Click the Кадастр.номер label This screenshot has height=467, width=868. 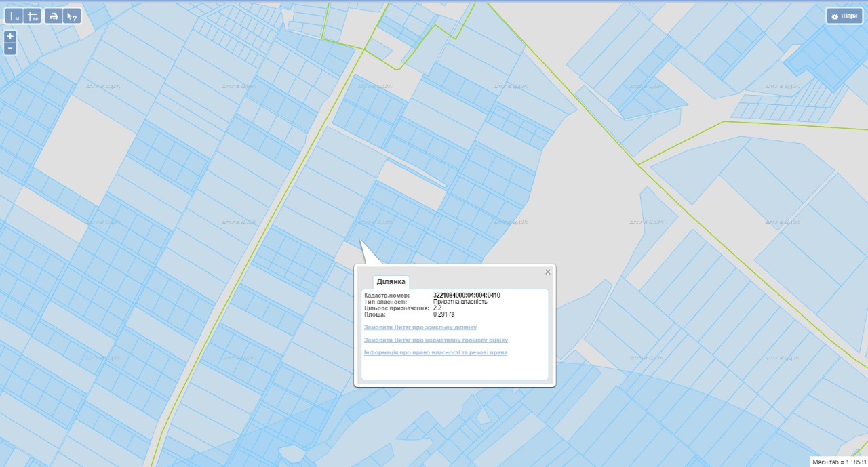[387, 296]
